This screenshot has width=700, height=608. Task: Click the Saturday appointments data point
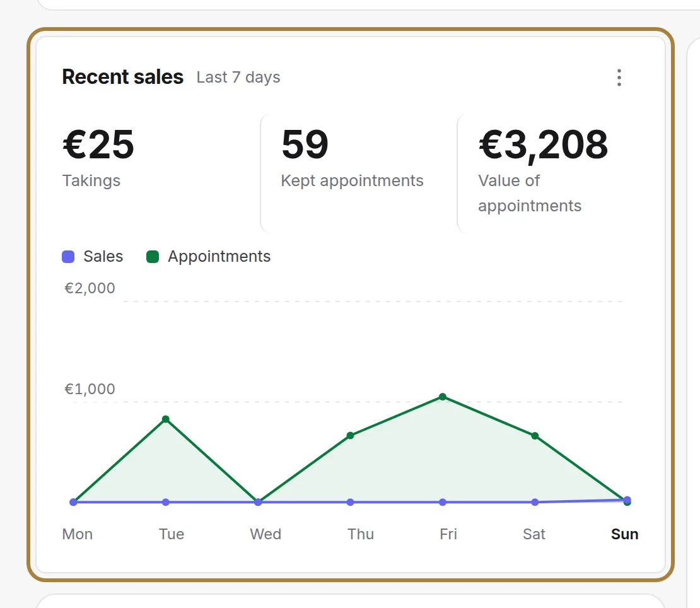tap(535, 436)
